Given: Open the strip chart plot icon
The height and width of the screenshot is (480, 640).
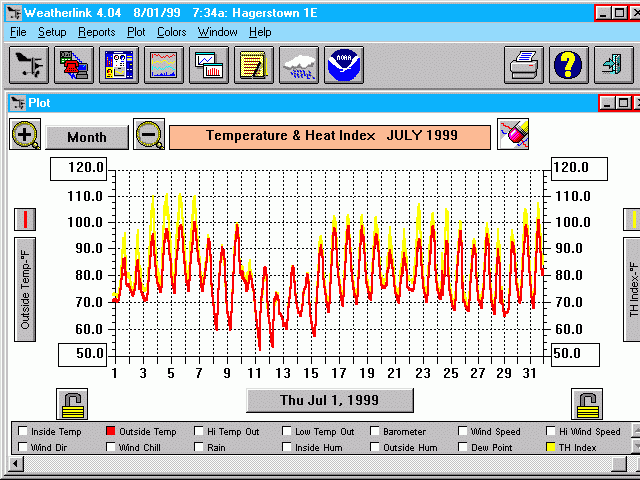Looking at the screenshot, I should tap(164, 65).
